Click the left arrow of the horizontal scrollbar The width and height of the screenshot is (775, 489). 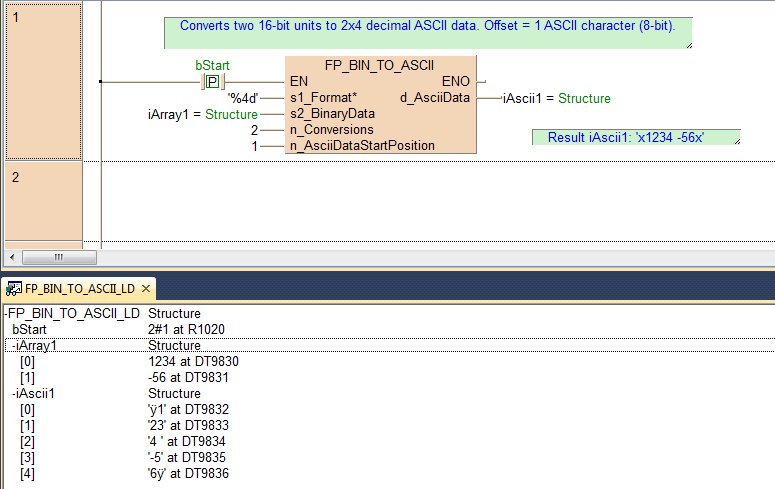pos(11,256)
